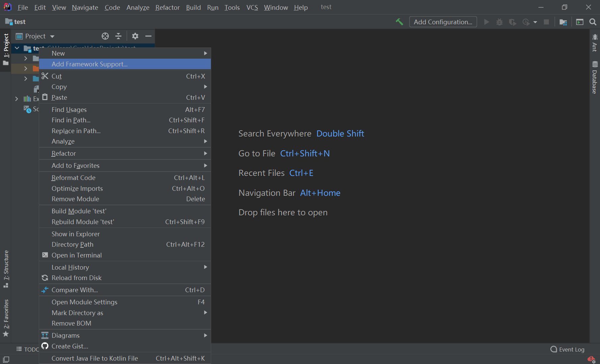The image size is (600, 364).
Task: Hide the Project panel with minus icon
Action: tap(148, 36)
